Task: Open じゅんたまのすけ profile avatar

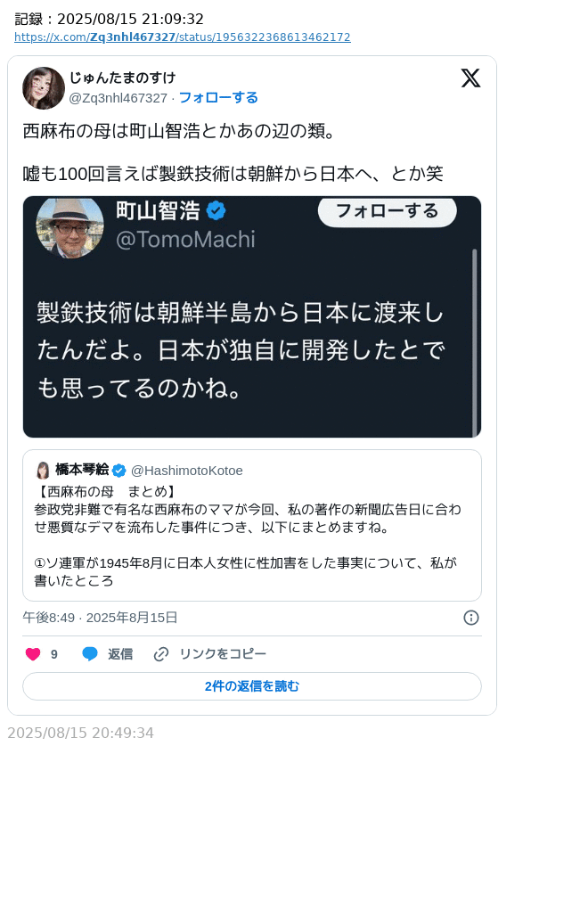Action: (x=44, y=88)
